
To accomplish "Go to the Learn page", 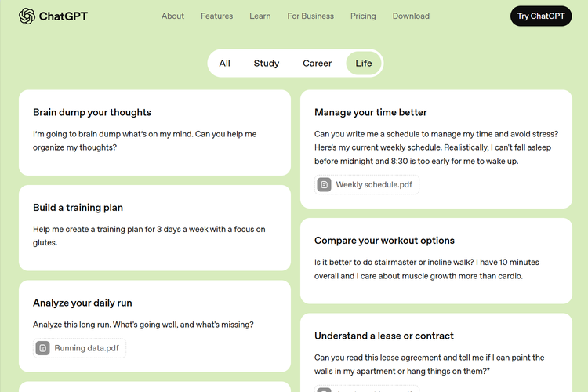I will tap(260, 16).
